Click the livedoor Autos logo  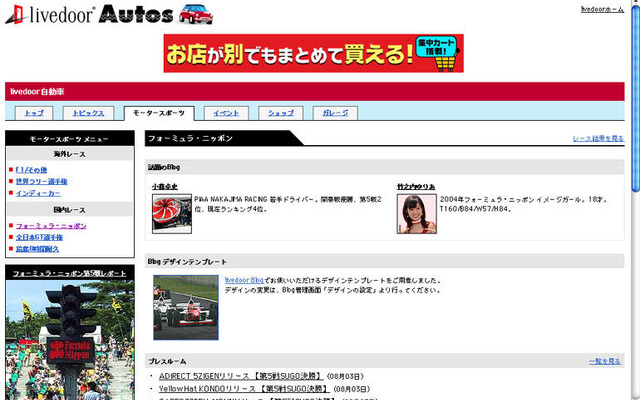tap(89, 15)
